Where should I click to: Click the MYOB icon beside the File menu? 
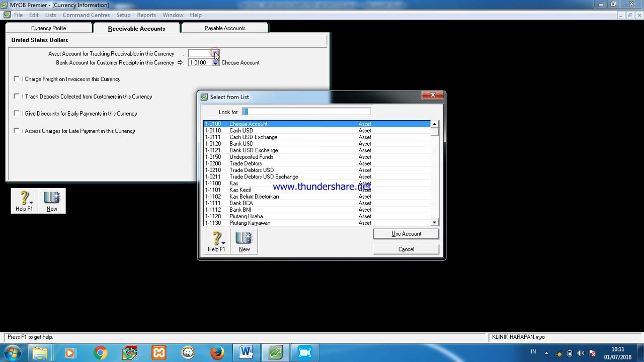(x=7, y=15)
